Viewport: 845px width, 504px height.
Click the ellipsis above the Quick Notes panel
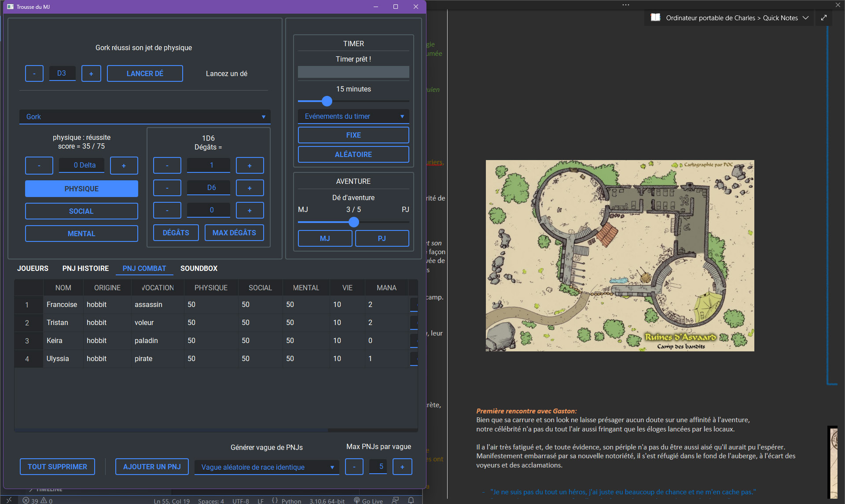pyautogui.click(x=625, y=4)
